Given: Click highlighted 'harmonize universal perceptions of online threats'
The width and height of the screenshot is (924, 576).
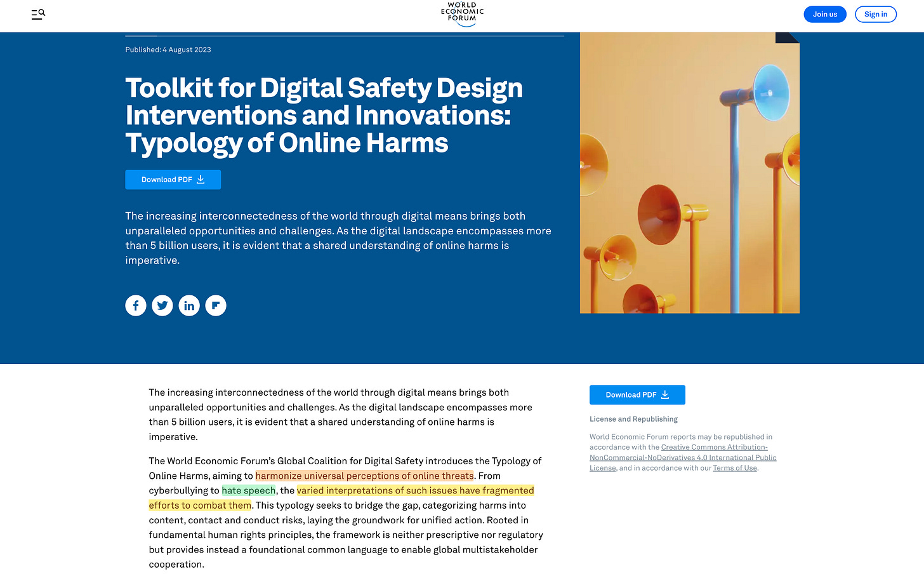Looking at the screenshot, I should point(365,476).
